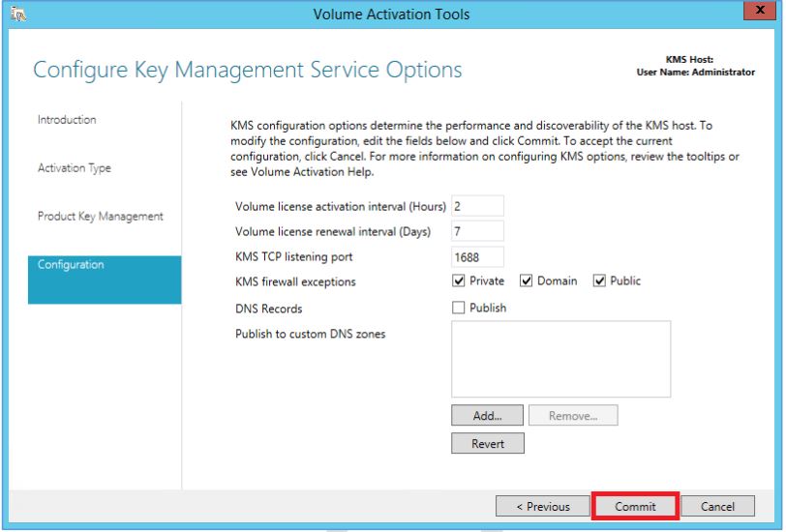Viewport: 786px width, 532px height.
Task: Click Add... to add a DNS zone
Action: coord(487,415)
